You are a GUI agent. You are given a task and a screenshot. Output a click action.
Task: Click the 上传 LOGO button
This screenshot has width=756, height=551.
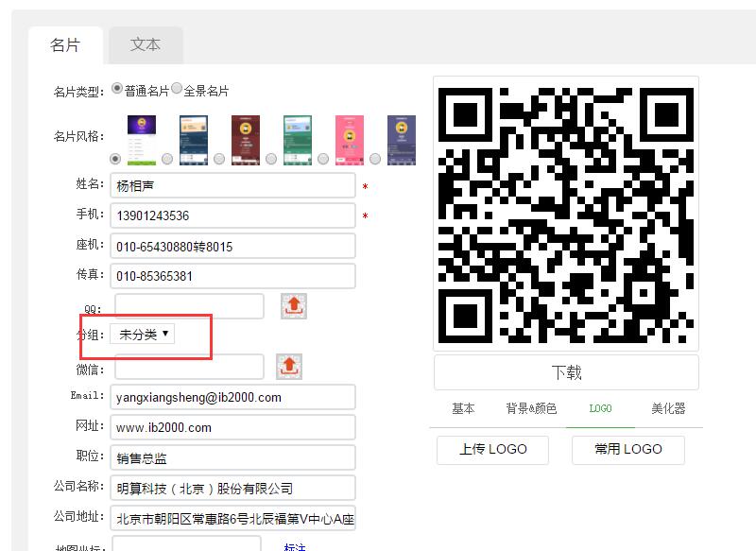point(492,449)
